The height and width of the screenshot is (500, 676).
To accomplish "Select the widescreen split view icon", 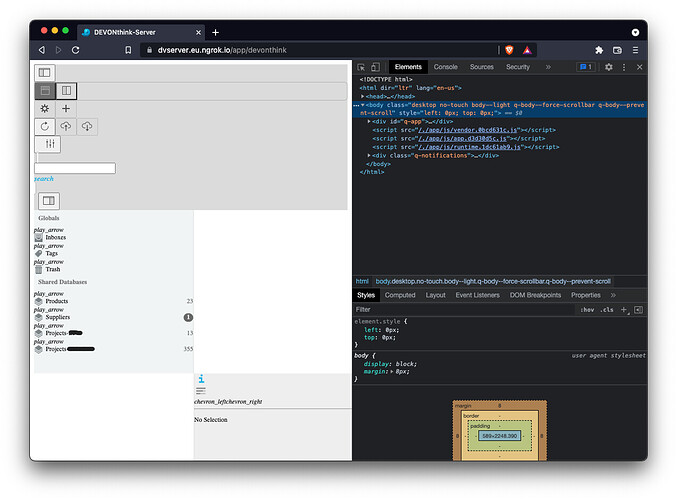I will 66,91.
